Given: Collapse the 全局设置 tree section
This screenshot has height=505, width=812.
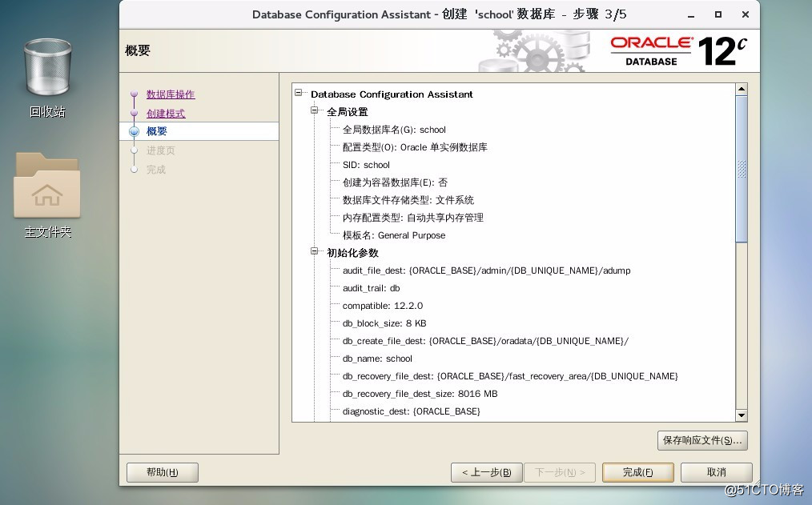Looking at the screenshot, I should coord(315,110).
